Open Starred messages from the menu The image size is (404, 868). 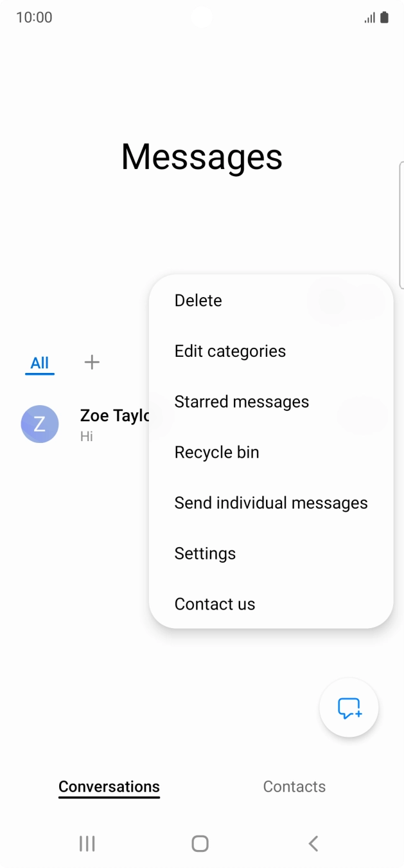[x=242, y=402]
